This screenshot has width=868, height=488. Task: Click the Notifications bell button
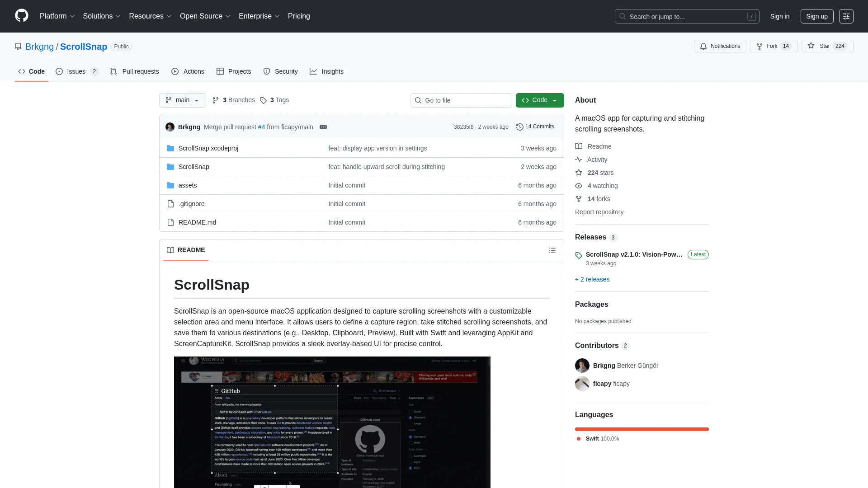[720, 46]
